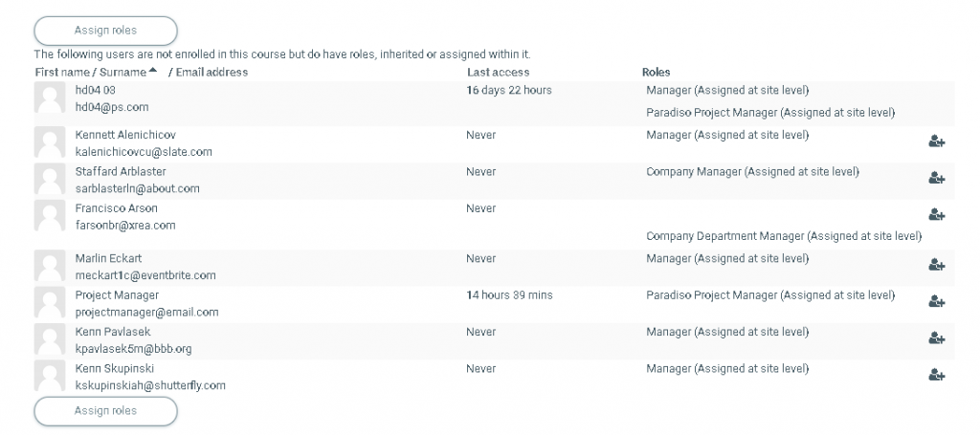Sort by Email address column header
The width and height of the screenshot is (980, 435).
(x=212, y=73)
